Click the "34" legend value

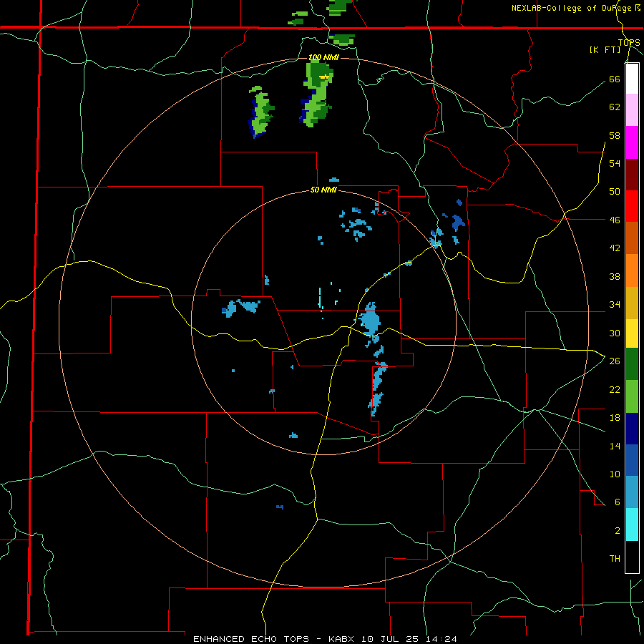615,304
